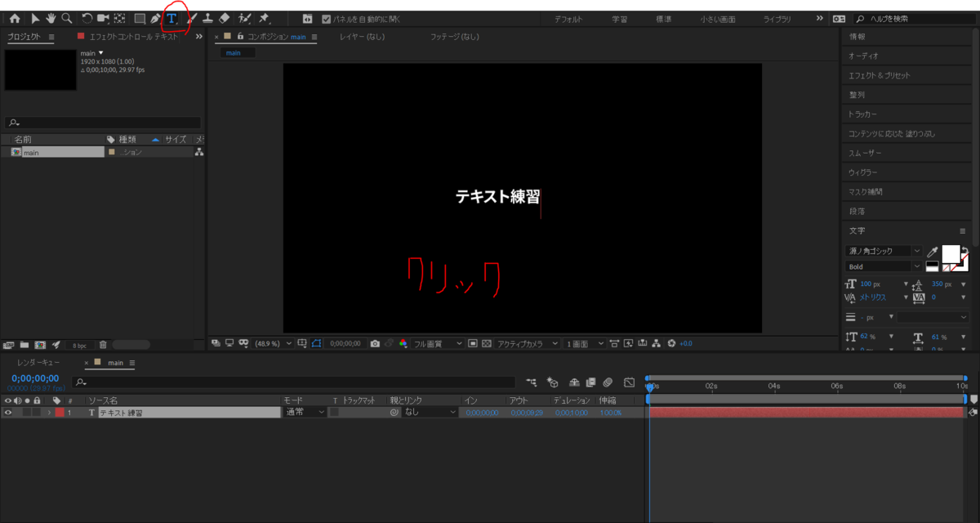This screenshot has height=523, width=980.
Task: Enable motion blur for the composition
Action: coord(606,382)
